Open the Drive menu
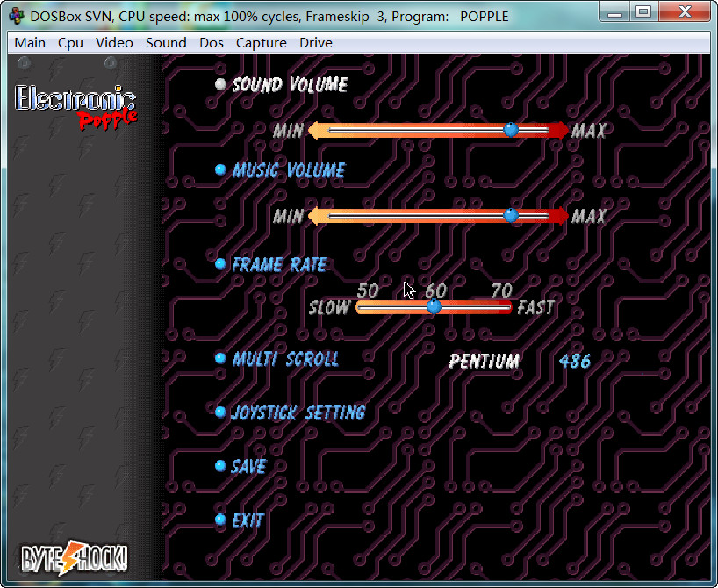The width and height of the screenshot is (718, 588). click(x=315, y=43)
